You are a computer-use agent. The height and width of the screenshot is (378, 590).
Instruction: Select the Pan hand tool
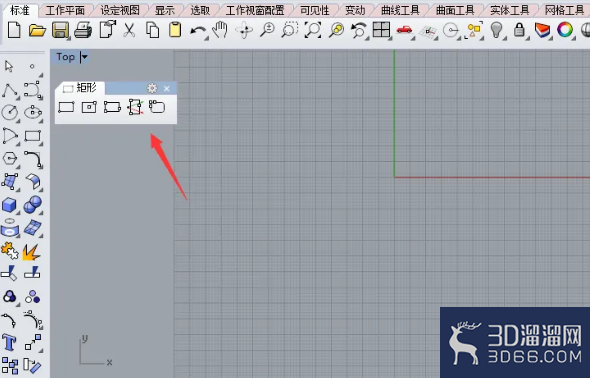point(220,30)
